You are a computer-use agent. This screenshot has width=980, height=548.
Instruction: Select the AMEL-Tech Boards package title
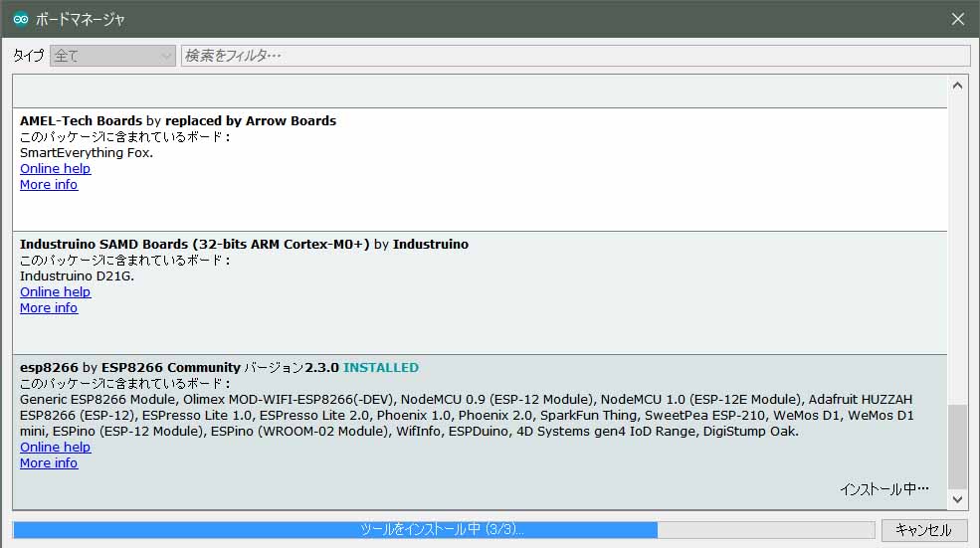(178, 121)
